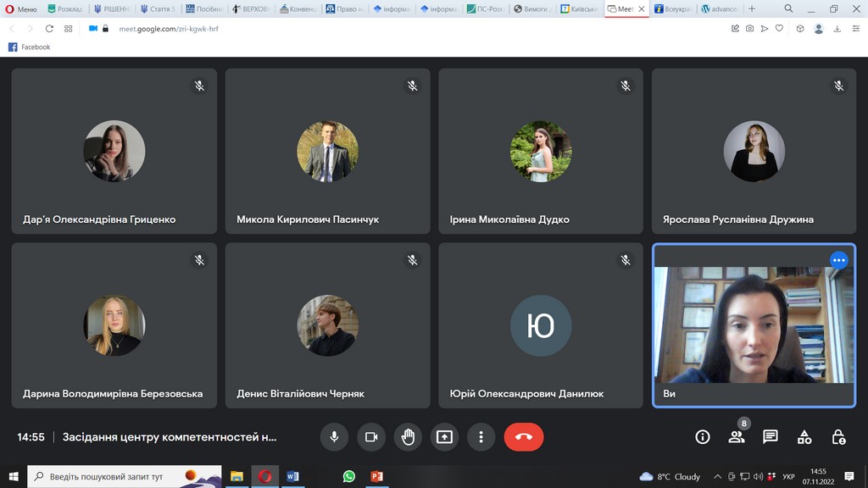Screen dimensions: 868x488
Task: Open meeting details info icon
Action: tap(702, 437)
